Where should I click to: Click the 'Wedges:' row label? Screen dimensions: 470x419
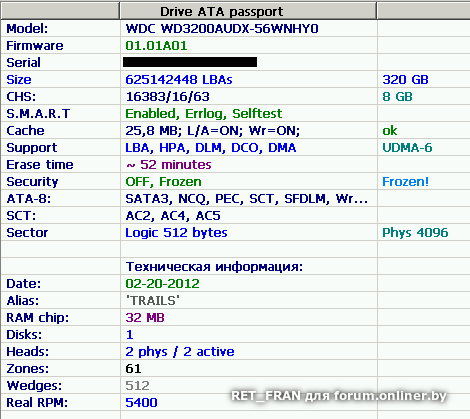(x=34, y=386)
